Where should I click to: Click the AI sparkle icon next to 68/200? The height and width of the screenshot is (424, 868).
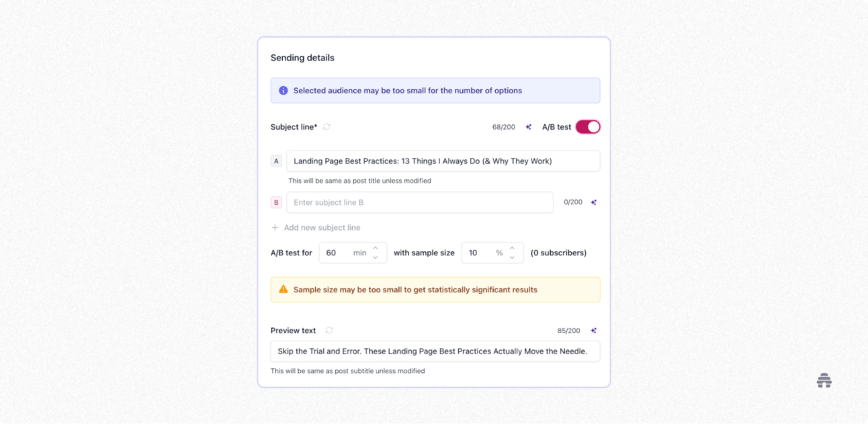tap(529, 127)
